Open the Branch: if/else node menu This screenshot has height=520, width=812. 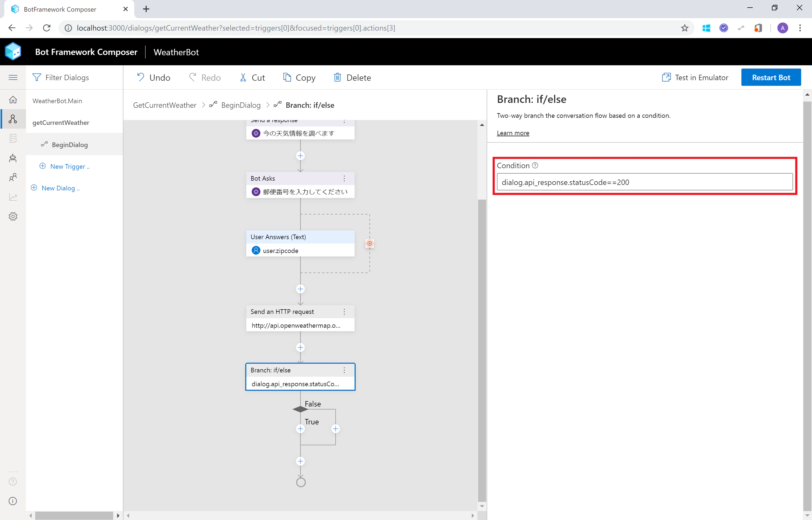(344, 370)
